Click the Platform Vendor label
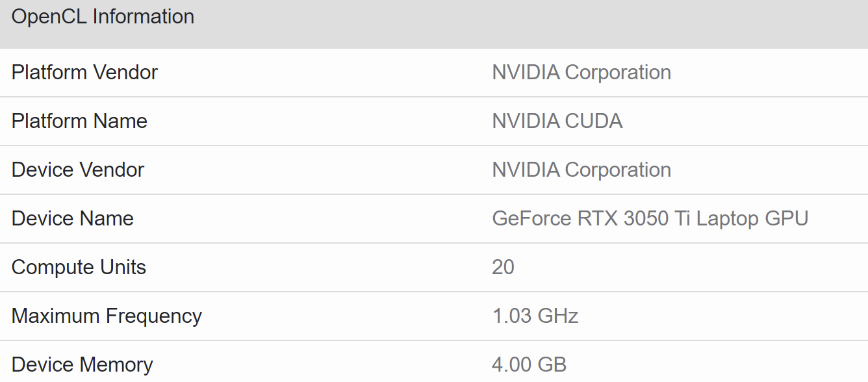Image resolution: width=868 pixels, height=382 pixels. pos(84,72)
